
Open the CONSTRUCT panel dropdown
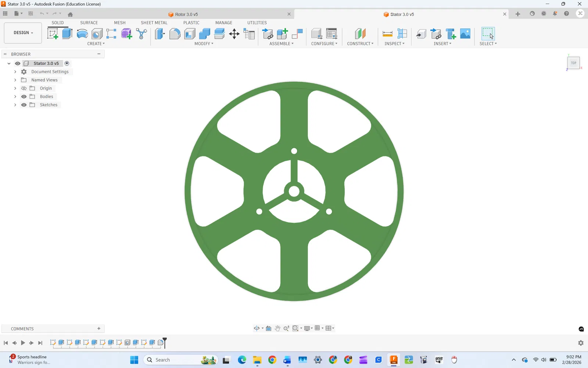[x=360, y=44]
